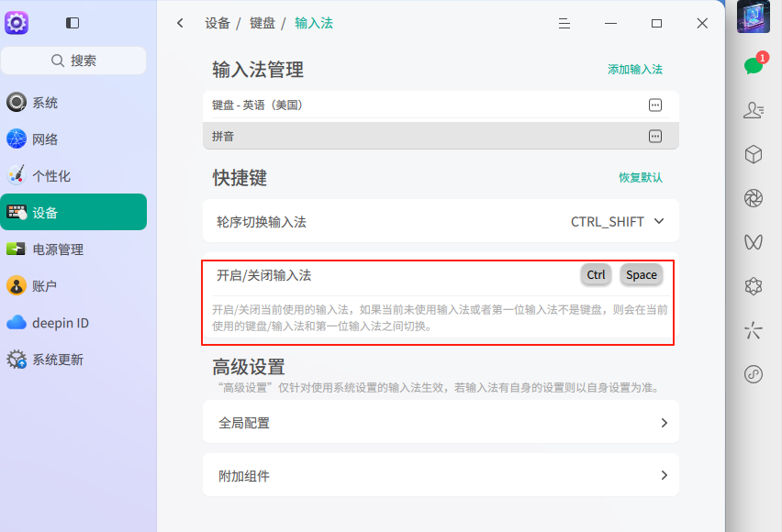This screenshot has height=532, width=782.
Task: Toggle the sidebar panel icon
Action: tap(73, 23)
